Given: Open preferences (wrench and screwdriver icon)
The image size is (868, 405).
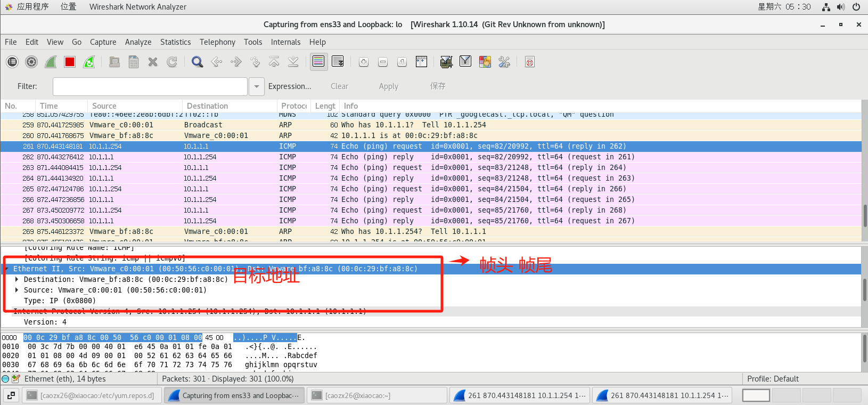Looking at the screenshot, I should [x=504, y=62].
